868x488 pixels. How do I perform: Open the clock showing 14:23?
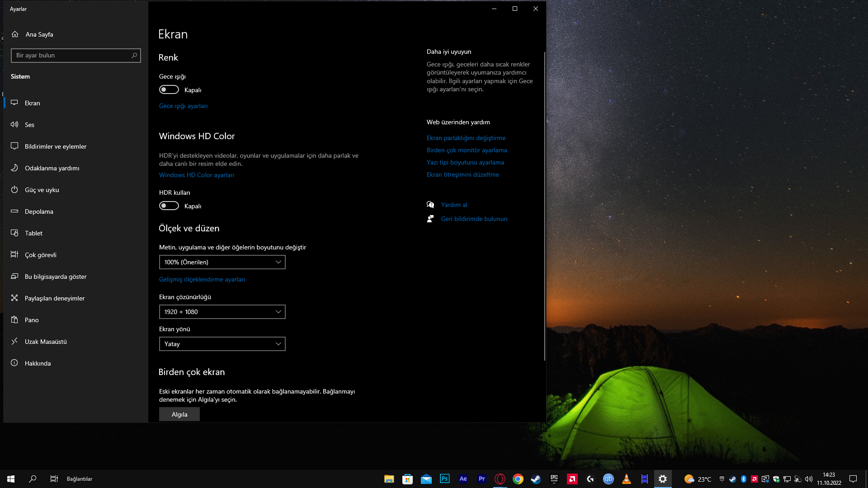pyautogui.click(x=829, y=479)
